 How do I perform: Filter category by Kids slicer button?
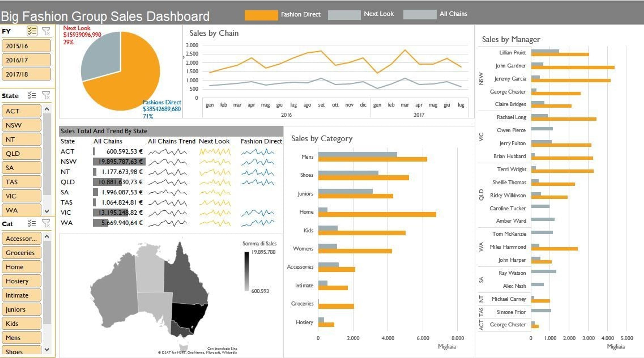[21, 323]
